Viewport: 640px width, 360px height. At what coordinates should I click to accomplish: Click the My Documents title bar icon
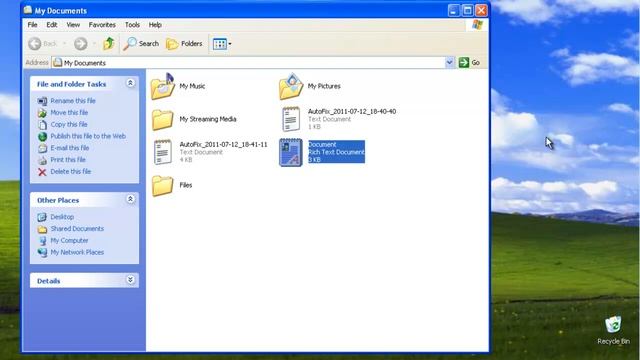(x=28, y=10)
